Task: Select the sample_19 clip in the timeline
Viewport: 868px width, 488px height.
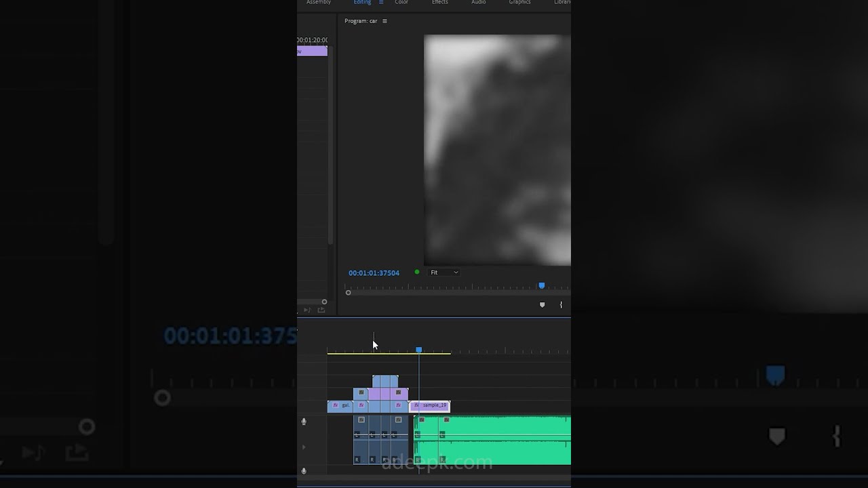Action: tap(430, 405)
